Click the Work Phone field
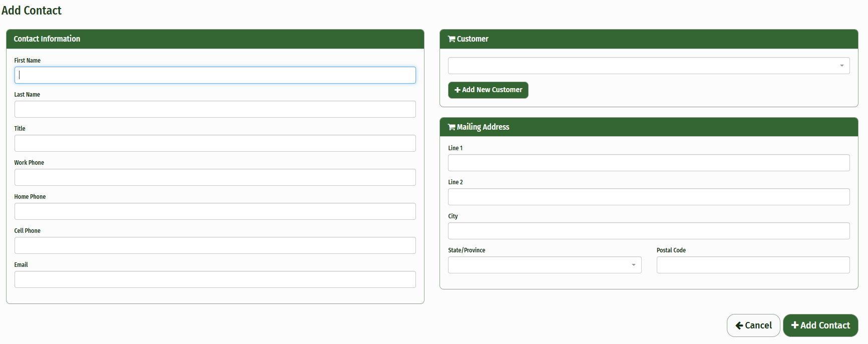This screenshot has width=868, height=344. (215, 177)
